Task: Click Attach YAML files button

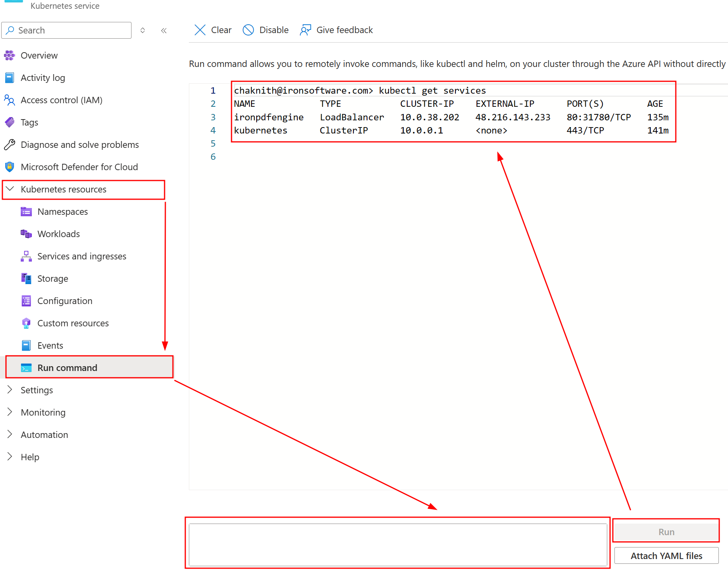Action: (666, 555)
